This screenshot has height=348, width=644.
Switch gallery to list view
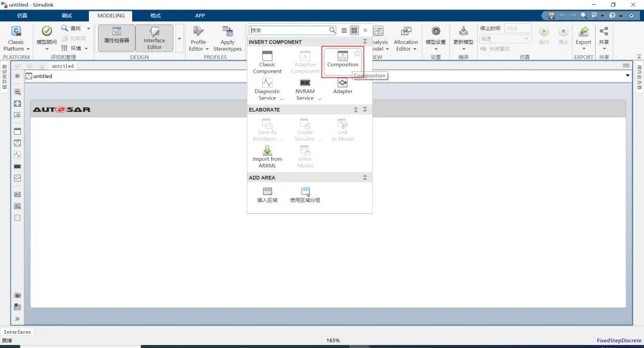click(344, 30)
